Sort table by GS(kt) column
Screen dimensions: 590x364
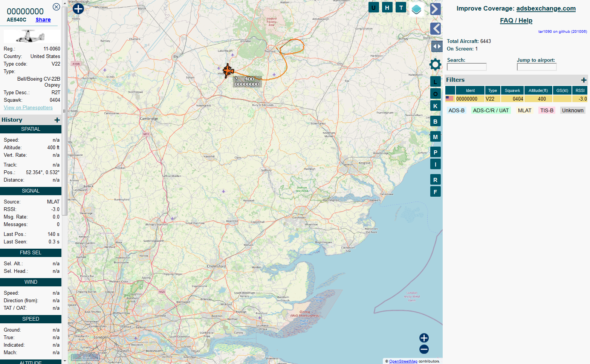[562, 90]
